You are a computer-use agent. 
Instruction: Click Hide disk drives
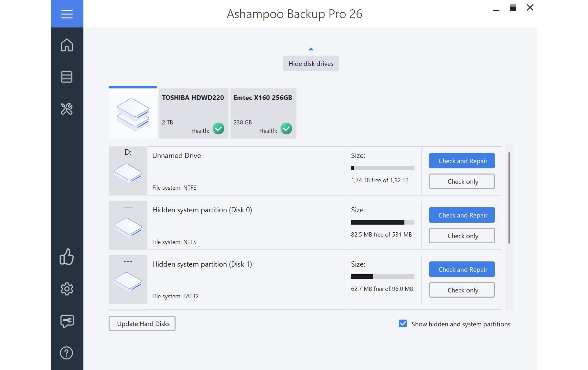[x=311, y=64]
